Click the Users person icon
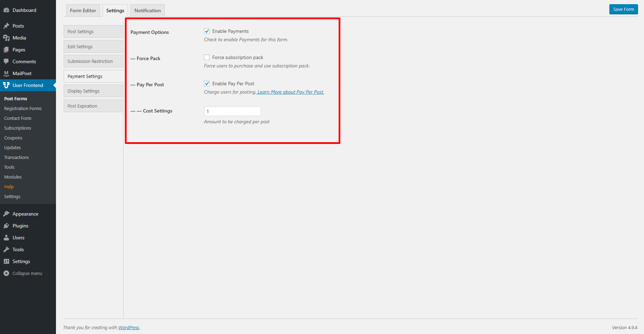This screenshot has width=644, height=334. [6, 238]
